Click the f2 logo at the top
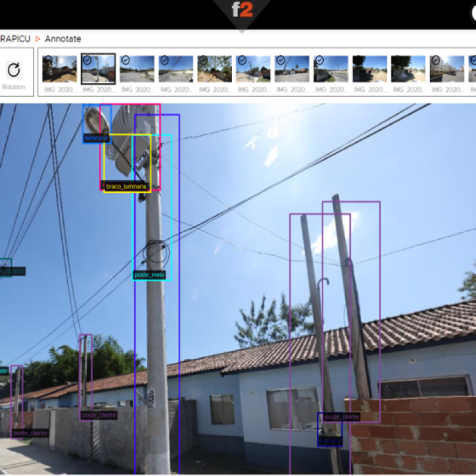This screenshot has width=476, height=476. tap(242, 10)
